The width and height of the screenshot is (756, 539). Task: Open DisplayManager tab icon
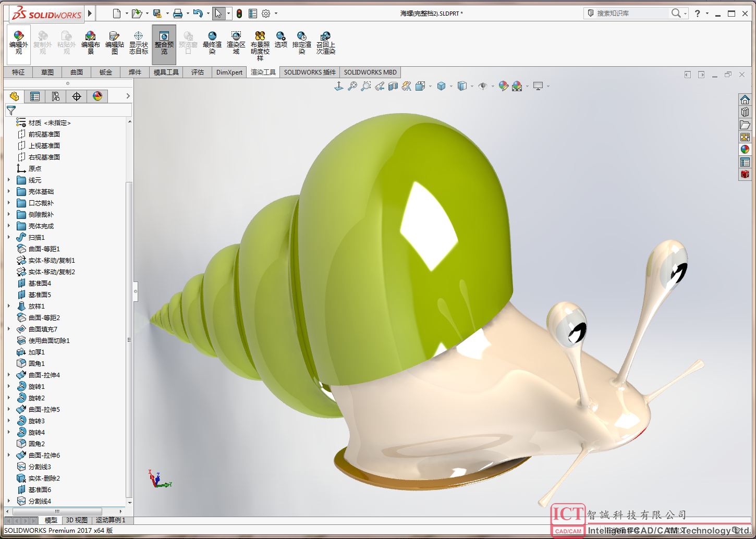coord(97,96)
